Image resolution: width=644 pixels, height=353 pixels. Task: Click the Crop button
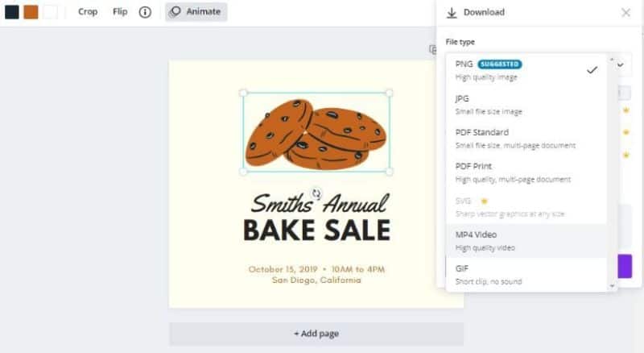pos(88,12)
